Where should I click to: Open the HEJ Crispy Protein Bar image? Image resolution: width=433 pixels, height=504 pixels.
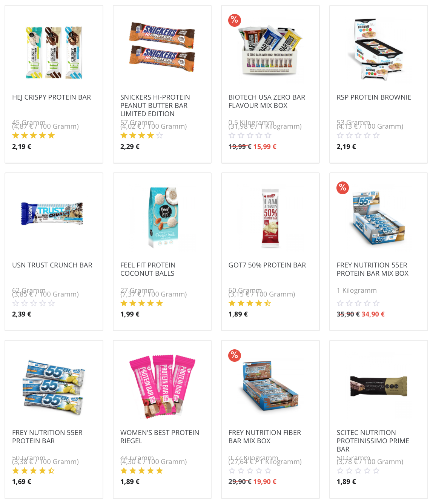(54, 52)
